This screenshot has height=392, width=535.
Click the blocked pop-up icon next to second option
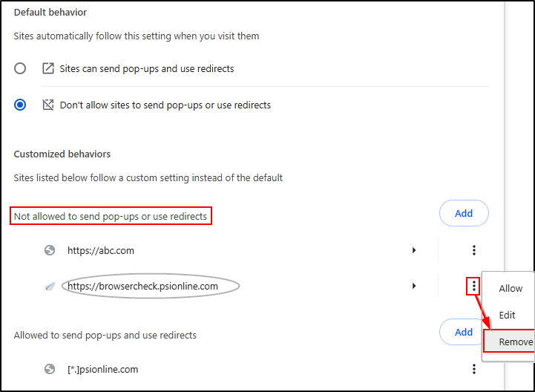point(48,105)
